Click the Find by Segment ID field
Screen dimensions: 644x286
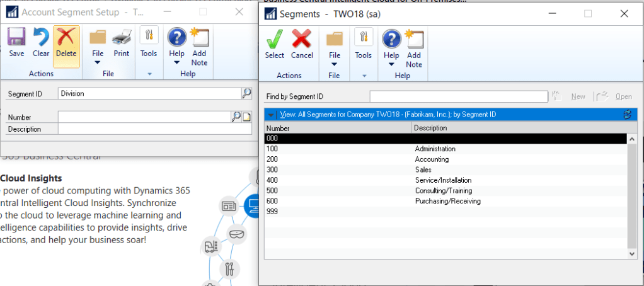[458, 96]
